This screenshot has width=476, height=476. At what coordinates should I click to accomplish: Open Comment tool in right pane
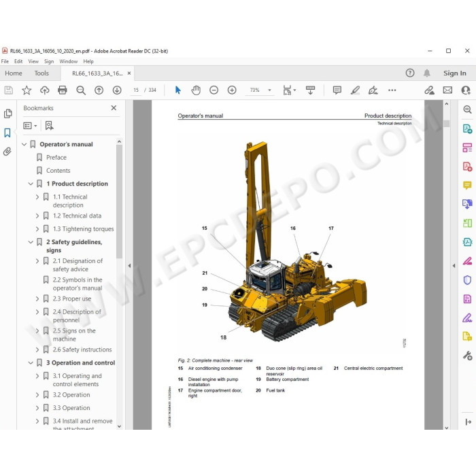coord(467,185)
